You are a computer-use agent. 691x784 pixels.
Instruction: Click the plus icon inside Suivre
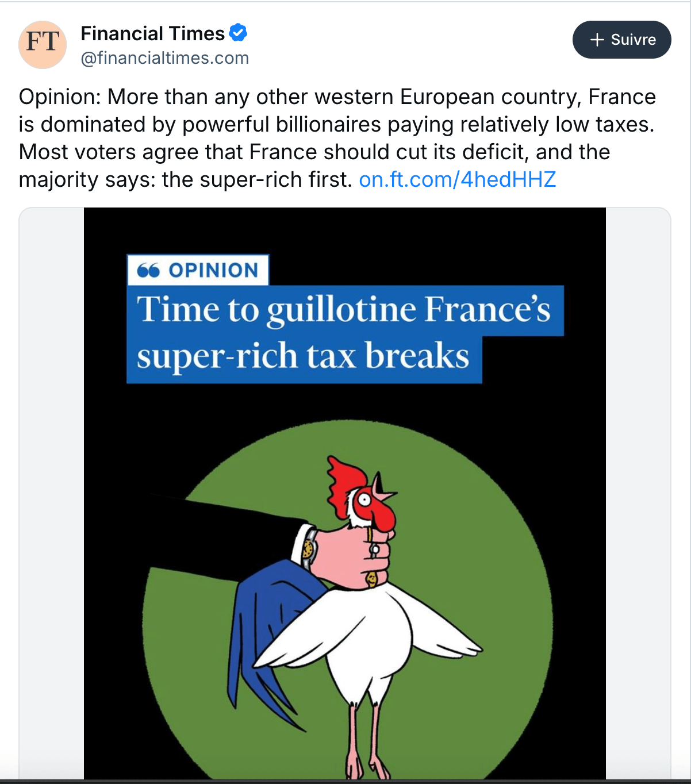pos(597,40)
